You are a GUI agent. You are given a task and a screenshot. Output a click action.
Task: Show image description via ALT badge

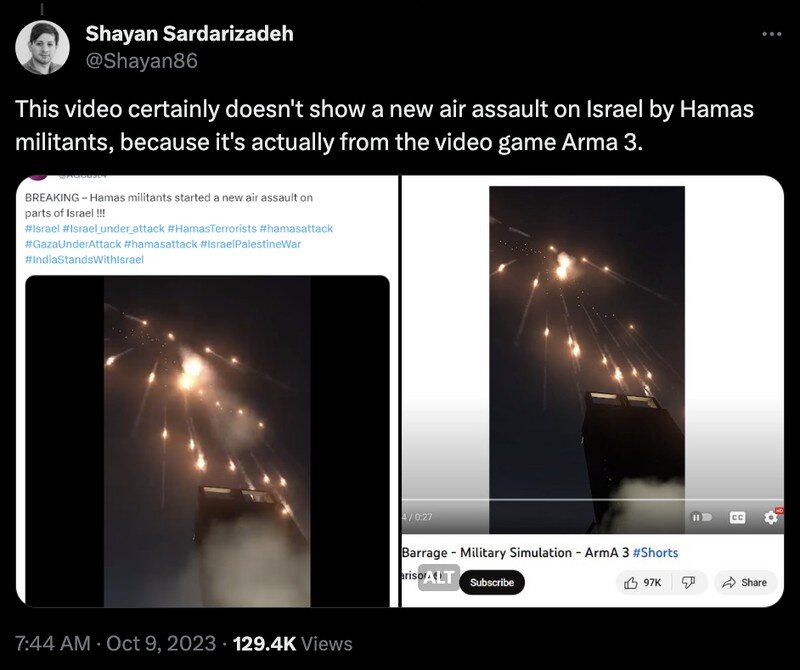click(439, 577)
